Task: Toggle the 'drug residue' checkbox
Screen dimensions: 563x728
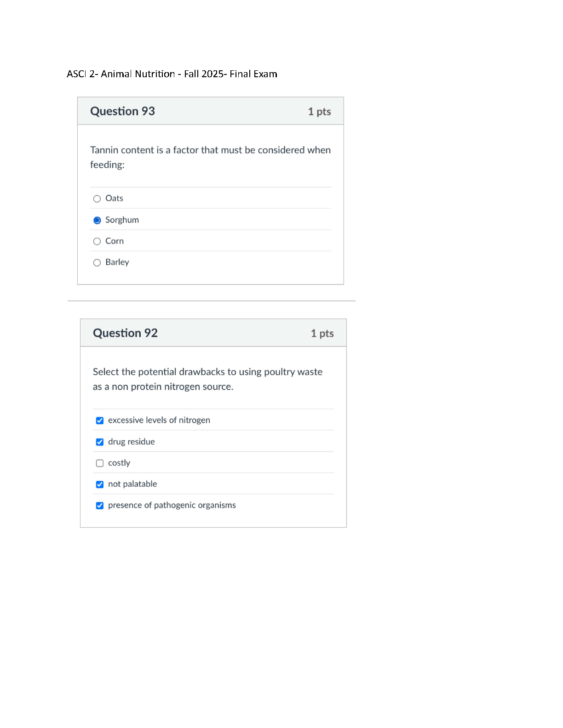Action: tap(100, 442)
